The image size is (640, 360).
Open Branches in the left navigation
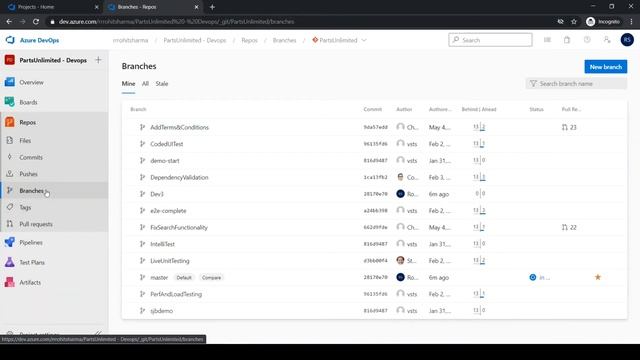tap(31, 191)
